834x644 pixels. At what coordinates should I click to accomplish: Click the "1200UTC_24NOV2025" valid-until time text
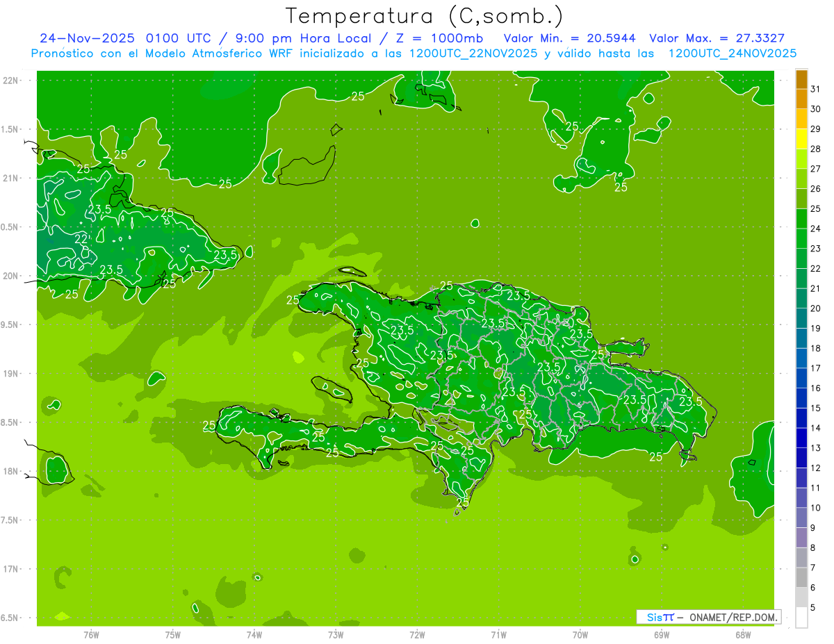click(x=732, y=53)
